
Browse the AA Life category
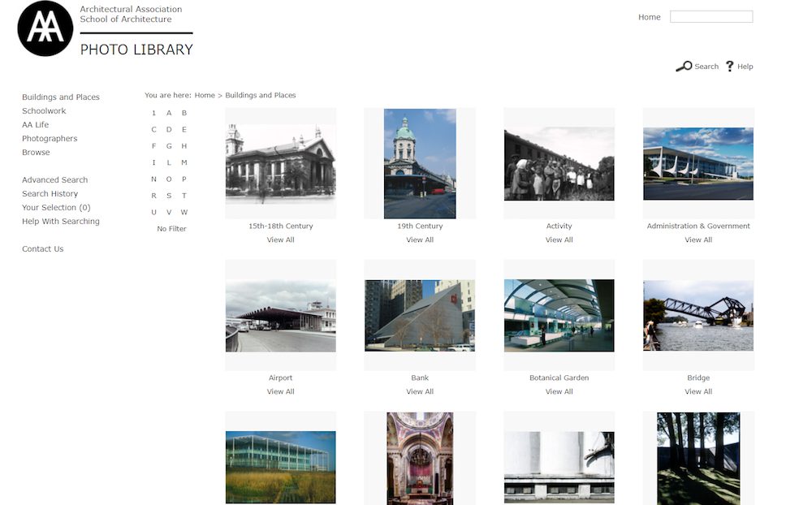pyautogui.click(x=35, y=124)
